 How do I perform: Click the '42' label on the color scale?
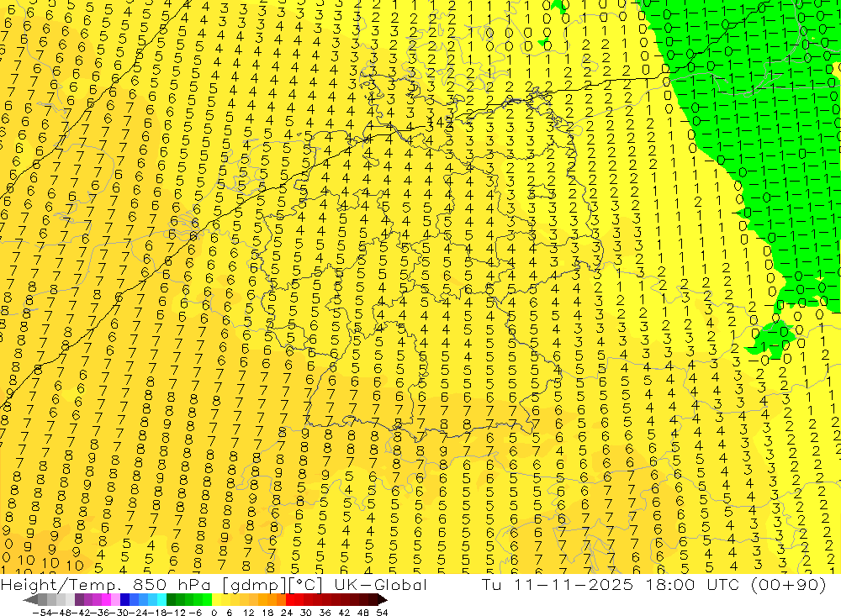coord(344,613)
